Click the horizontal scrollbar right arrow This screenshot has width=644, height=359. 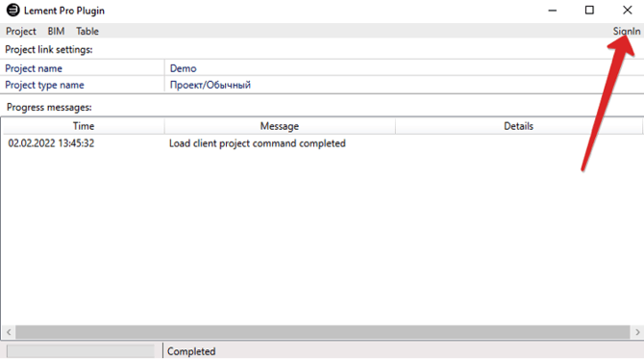click(x=637, y=332)
